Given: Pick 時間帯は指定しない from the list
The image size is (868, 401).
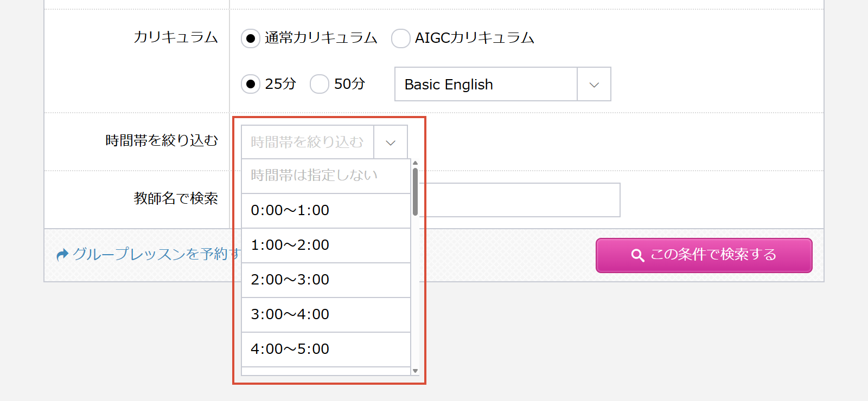Looking at the screenshot, I should pos(325,176).
